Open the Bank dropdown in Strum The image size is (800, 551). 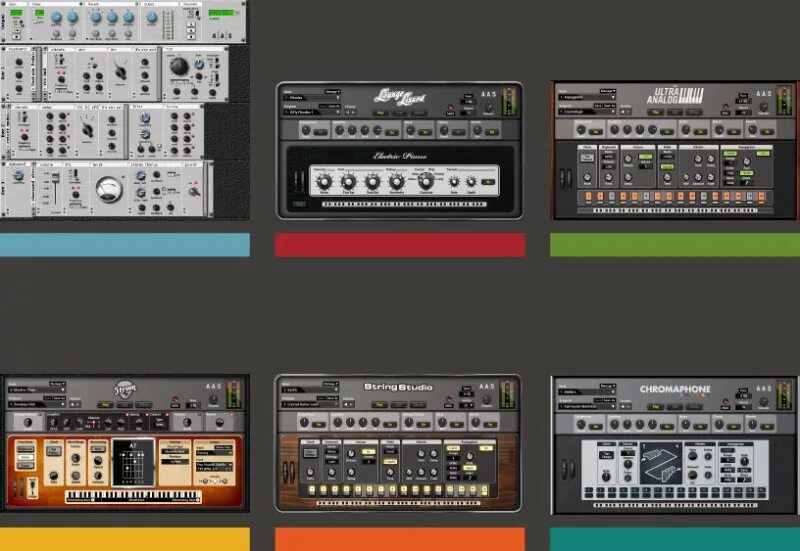(37, 390)
